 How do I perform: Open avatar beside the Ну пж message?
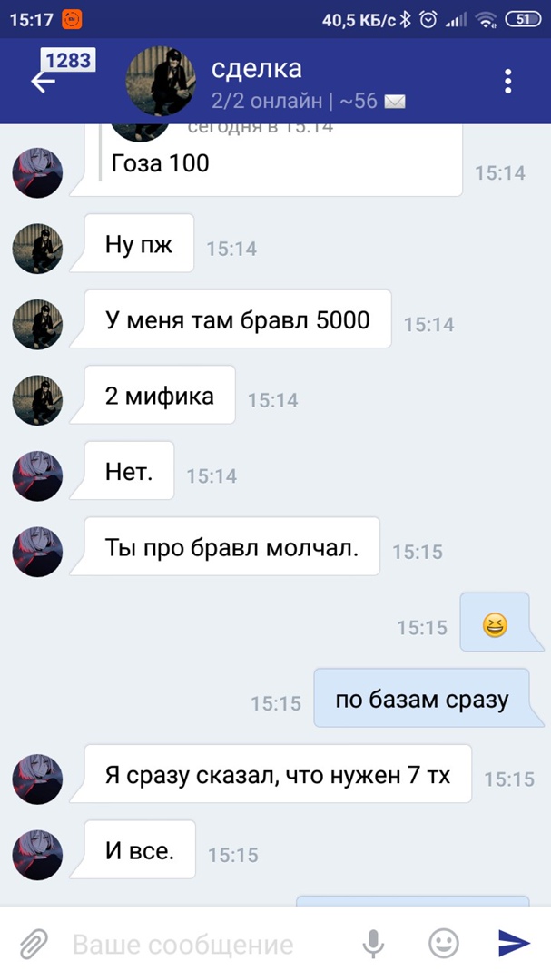37,248
